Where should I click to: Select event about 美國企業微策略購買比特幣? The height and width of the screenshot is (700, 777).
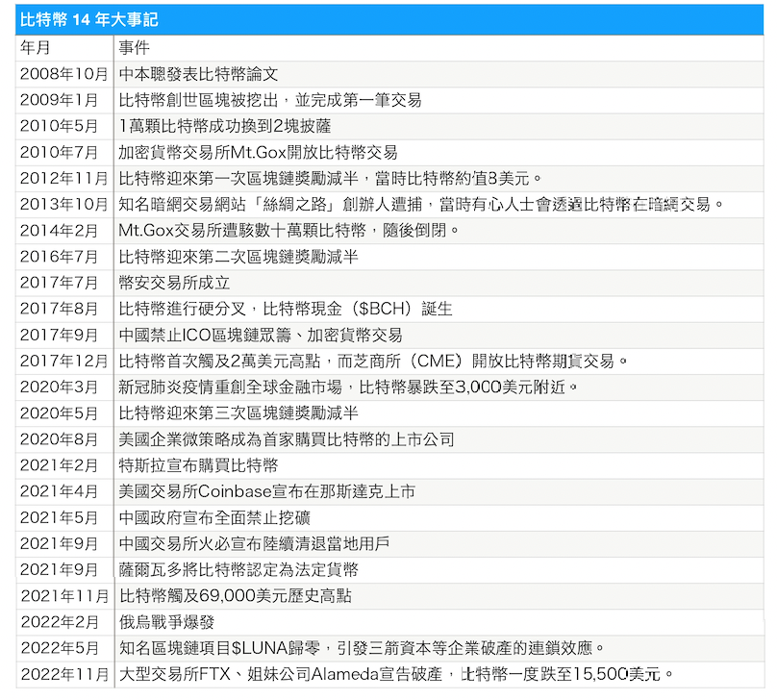tap(287, 439)
